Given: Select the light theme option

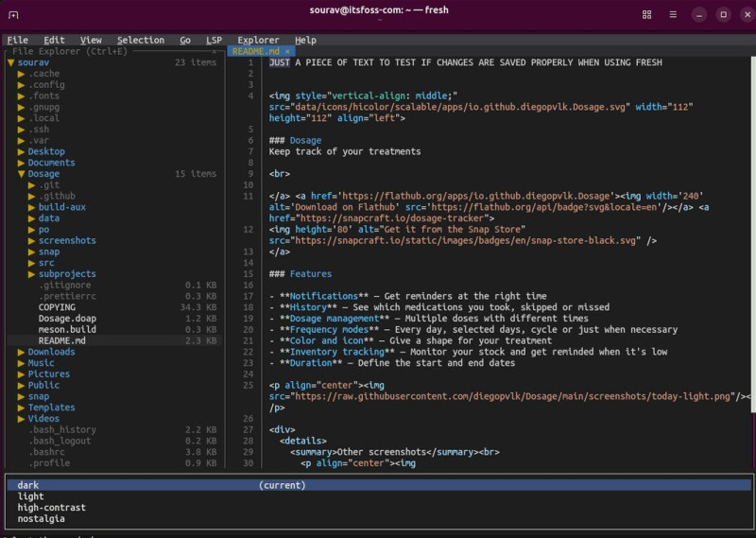Looking at the screenshot, I should coord(31,496).
